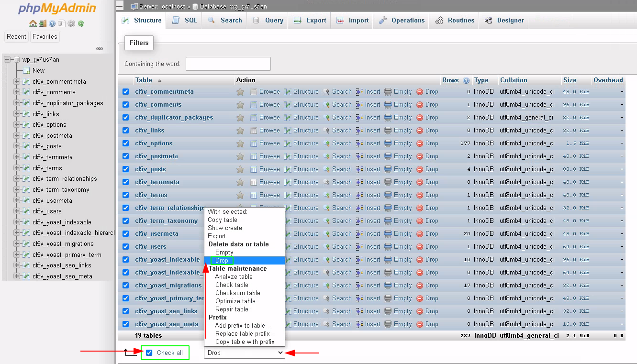The height and width of the screenshot is (364, 637).
Task: Expand cl5v_postmeta node in sidebar
Action: pos(17,136)
